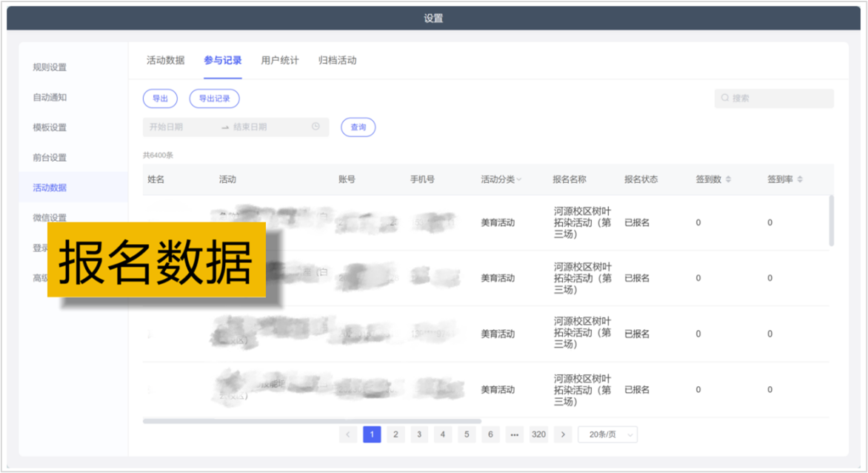868x473 pixels.
Task: Click the 手机号 column header
Action: pyautogui.click(x=422, y=179)
